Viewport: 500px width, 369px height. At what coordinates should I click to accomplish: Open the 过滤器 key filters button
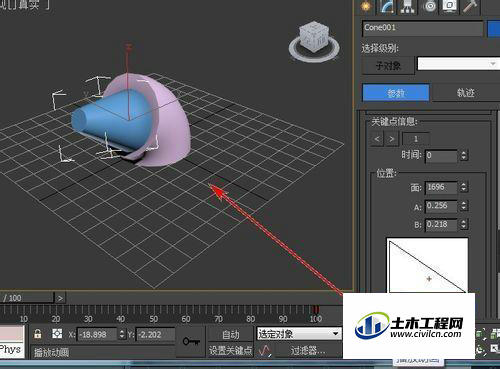click(307, 351)
